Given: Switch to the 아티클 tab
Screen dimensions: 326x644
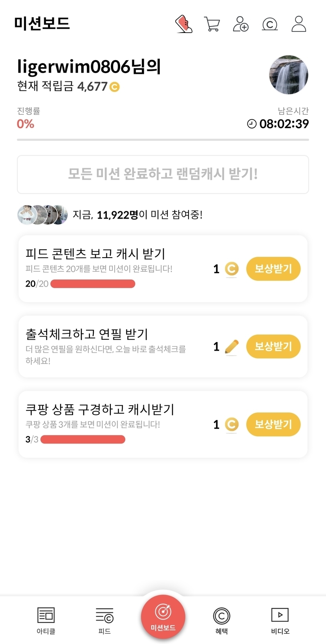Looking at the screenshot, I should coord(46,621).
